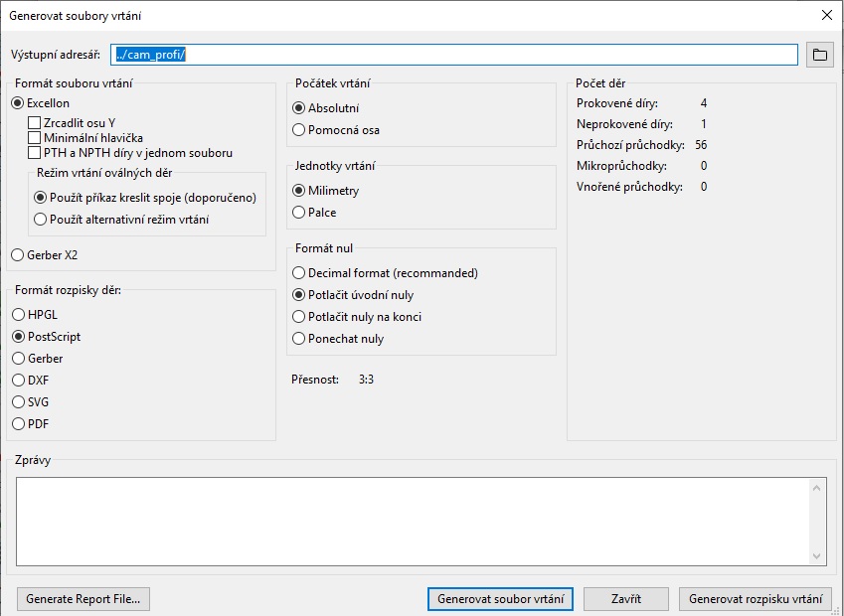
Task: Click the Generovat rozpisku vrtání button
Action: (756, 599)
